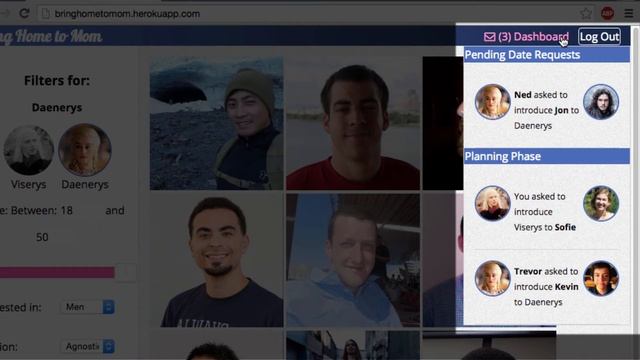Open You asked to introduce Viserys entry
640x360 pixels.
545,212
